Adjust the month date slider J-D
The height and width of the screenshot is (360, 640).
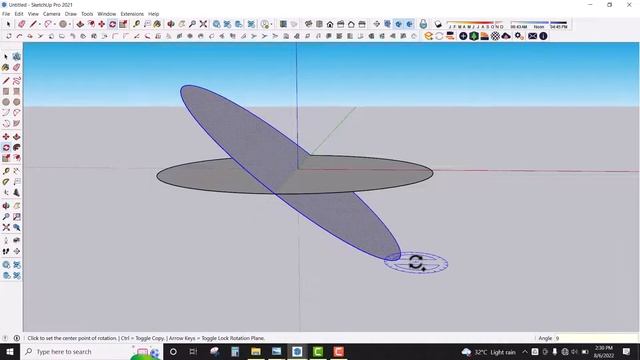pos(476,24)
